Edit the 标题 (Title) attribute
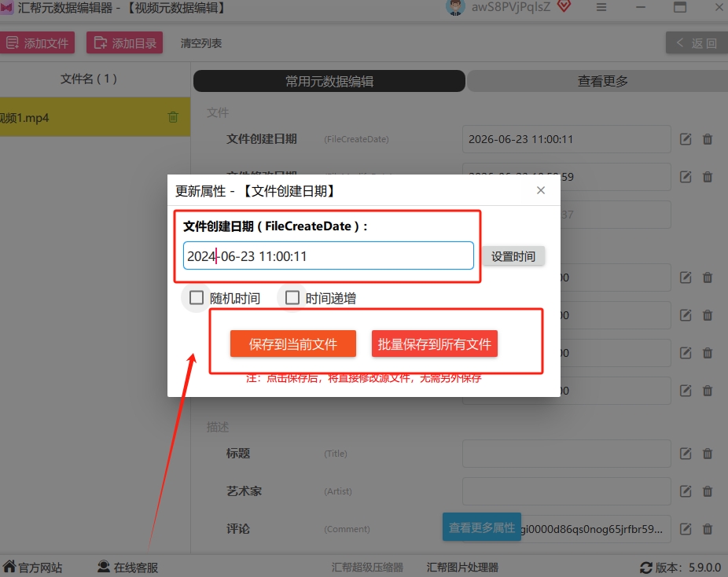The width and height of the screenshot is (728, 577). [686, 454]
